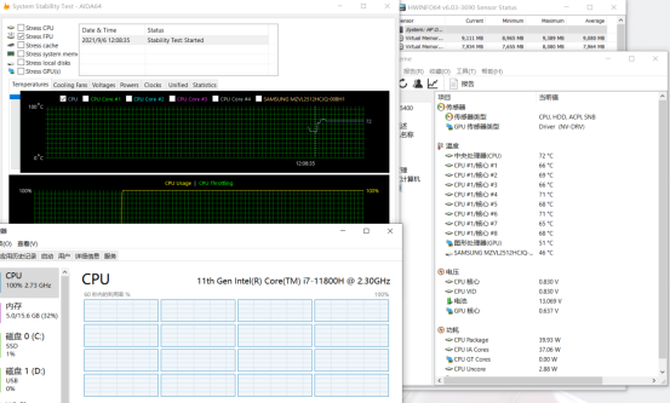Uncheck the Stress FPU checkbox
Image resolution: width=670 pixels, height=403 pixels.
coord(21,36)
